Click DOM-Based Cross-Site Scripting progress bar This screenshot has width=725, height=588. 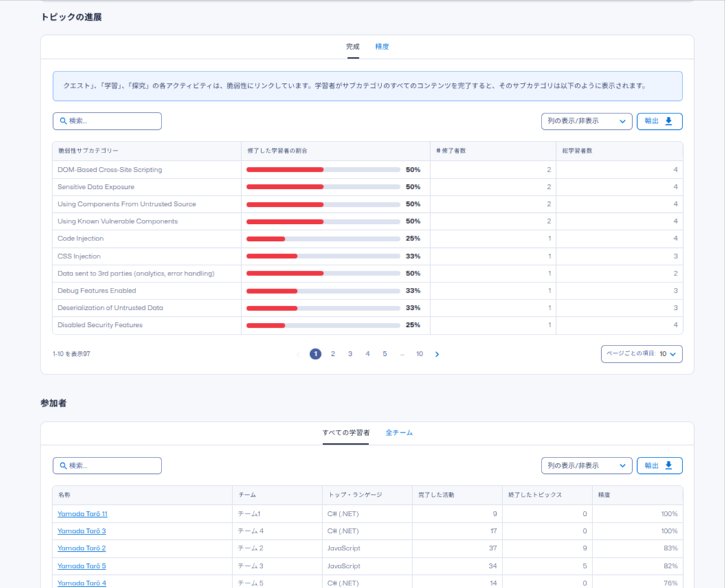[x=323, y=170]
